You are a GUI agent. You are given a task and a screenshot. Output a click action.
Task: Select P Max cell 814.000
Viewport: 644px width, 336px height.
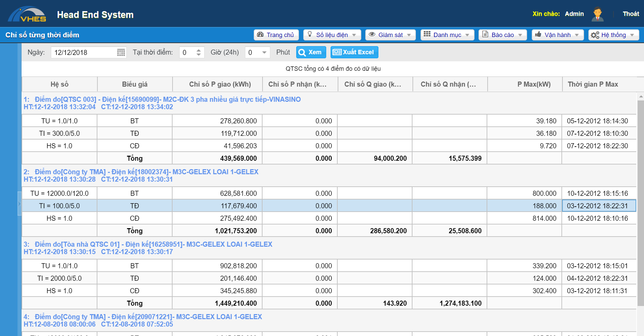[x=524, y=218]
